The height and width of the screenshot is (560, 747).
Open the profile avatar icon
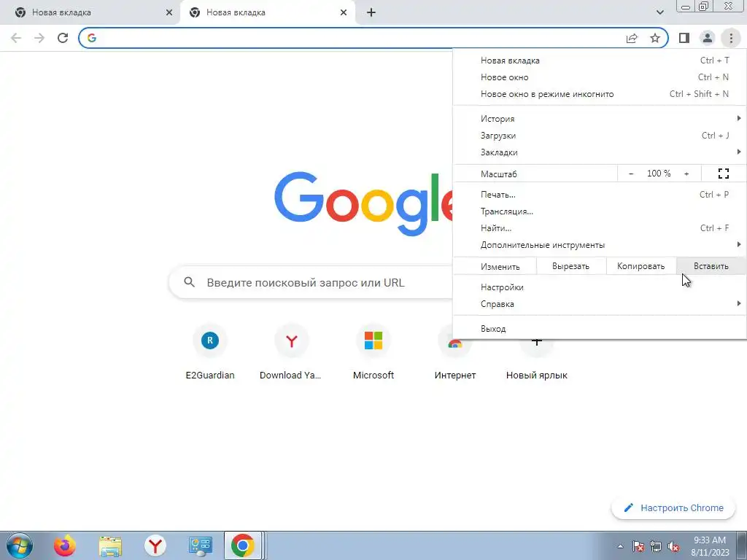708,38
